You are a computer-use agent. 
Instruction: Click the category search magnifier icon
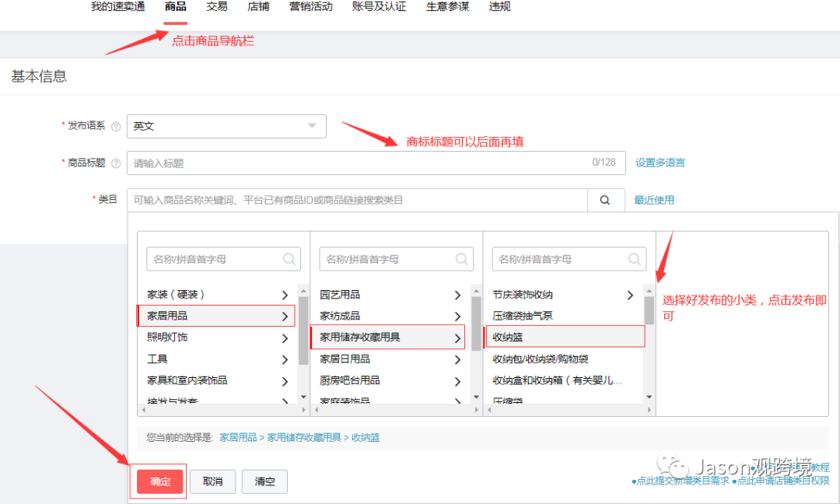605,200
